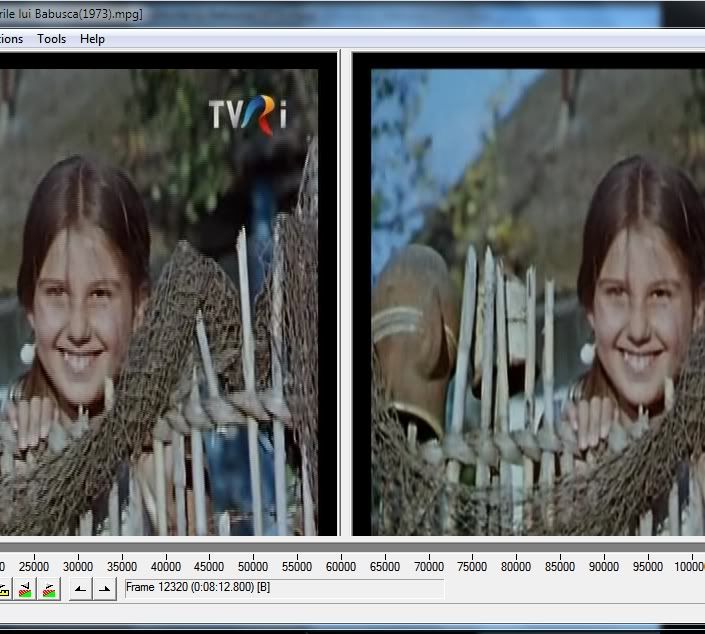Viewport: 705px width, 634px height.
Task: Set selection start with mark-in icon
Action: coord(81,588)
